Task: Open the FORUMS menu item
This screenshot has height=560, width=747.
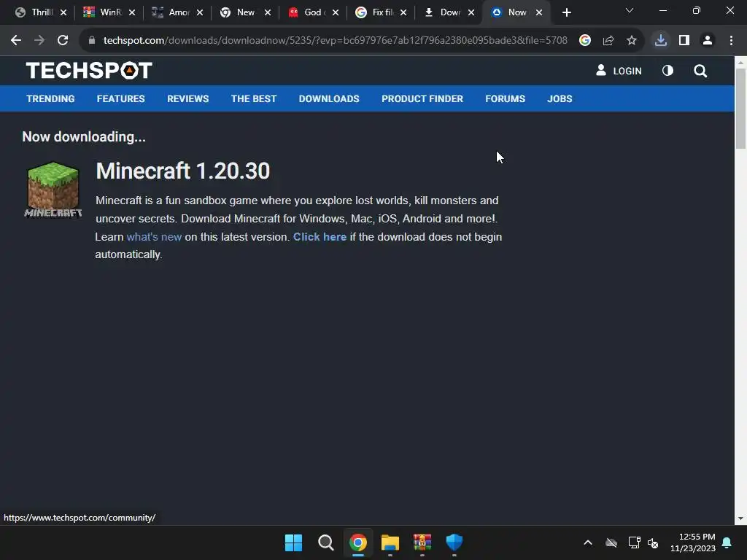Action: coord(505,99)
